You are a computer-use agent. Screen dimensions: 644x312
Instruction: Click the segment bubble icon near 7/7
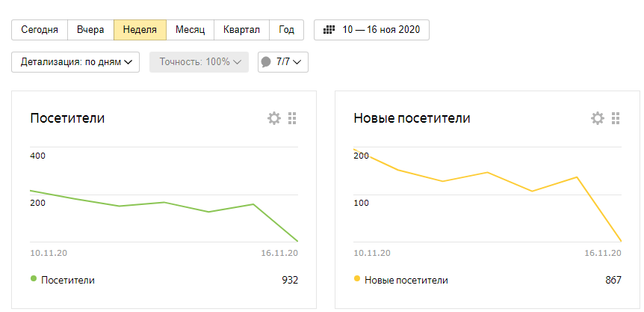pyautogui.click(x=266, y=62)
